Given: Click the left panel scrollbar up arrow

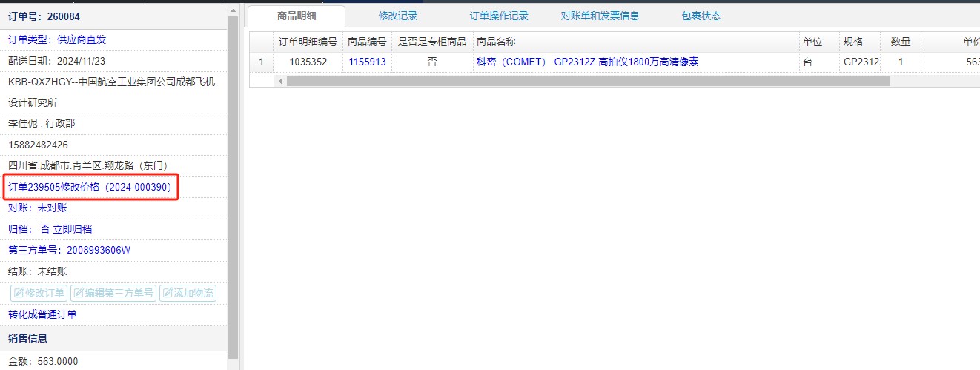Looking at the screenshot, I should click(x=234, y=10).
